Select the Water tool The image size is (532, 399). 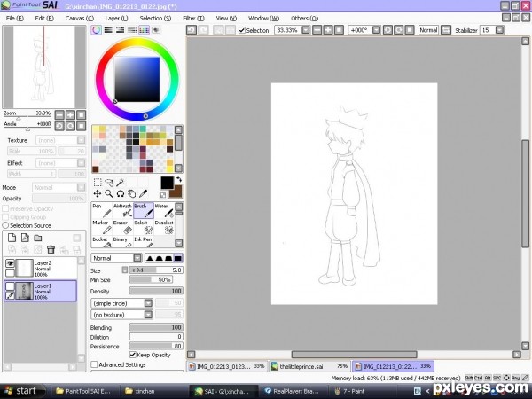click(x=164, y=211)
